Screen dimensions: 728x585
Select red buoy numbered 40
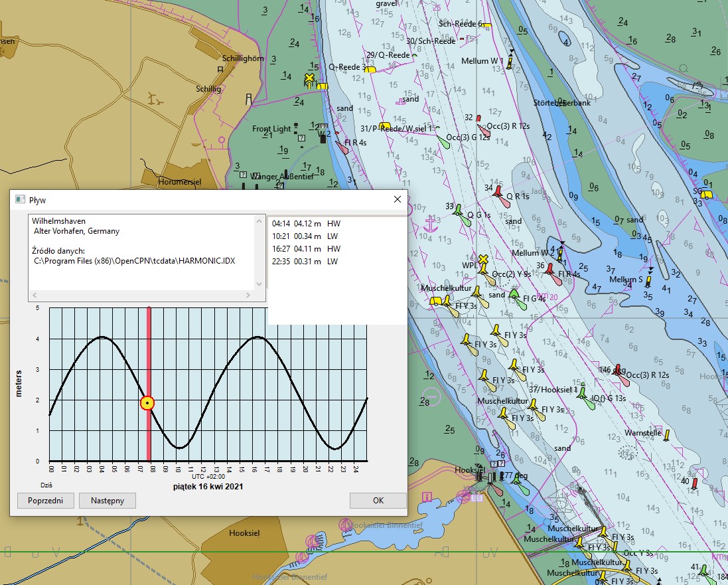[x=695, y=483]
